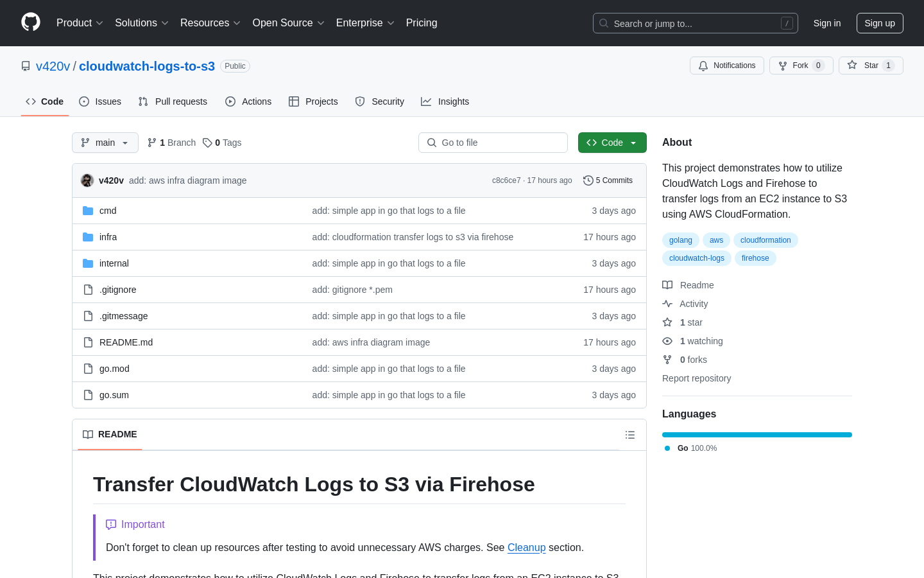Focus the Search or jump to field
Screen dimensions: 924x578
pyautogui.click(x=696, y=23)
